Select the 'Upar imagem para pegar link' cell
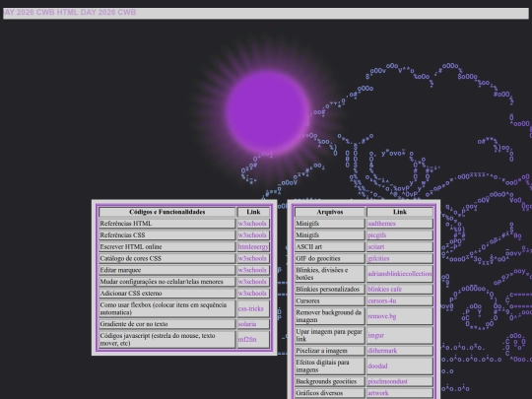This screenshot has height=399, width=532. tap(330, 335)
